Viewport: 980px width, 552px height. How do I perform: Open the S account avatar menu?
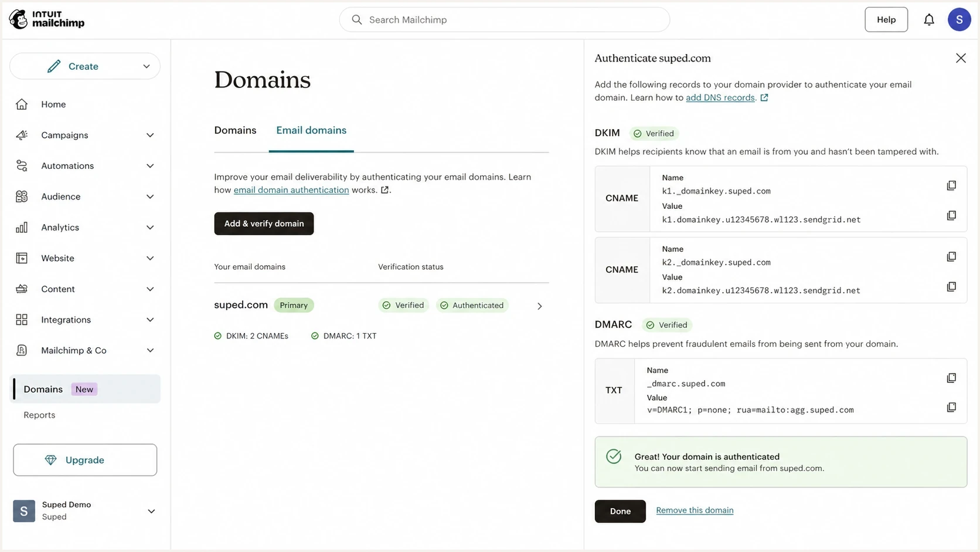(x=959, y=20)
